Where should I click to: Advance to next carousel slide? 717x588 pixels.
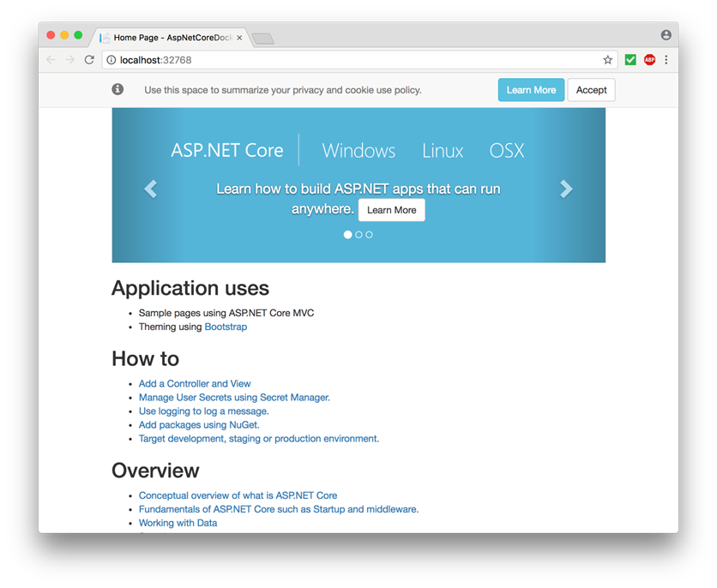566,189
